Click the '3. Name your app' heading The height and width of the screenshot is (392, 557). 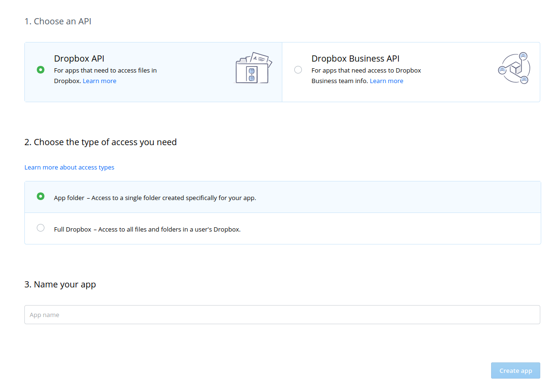[60, 285]
